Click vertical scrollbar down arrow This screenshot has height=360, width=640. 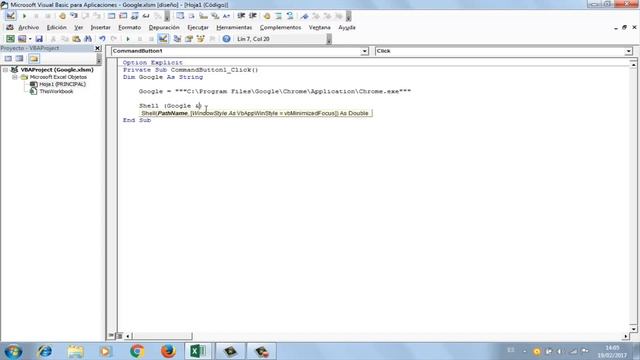coord(633,329)
